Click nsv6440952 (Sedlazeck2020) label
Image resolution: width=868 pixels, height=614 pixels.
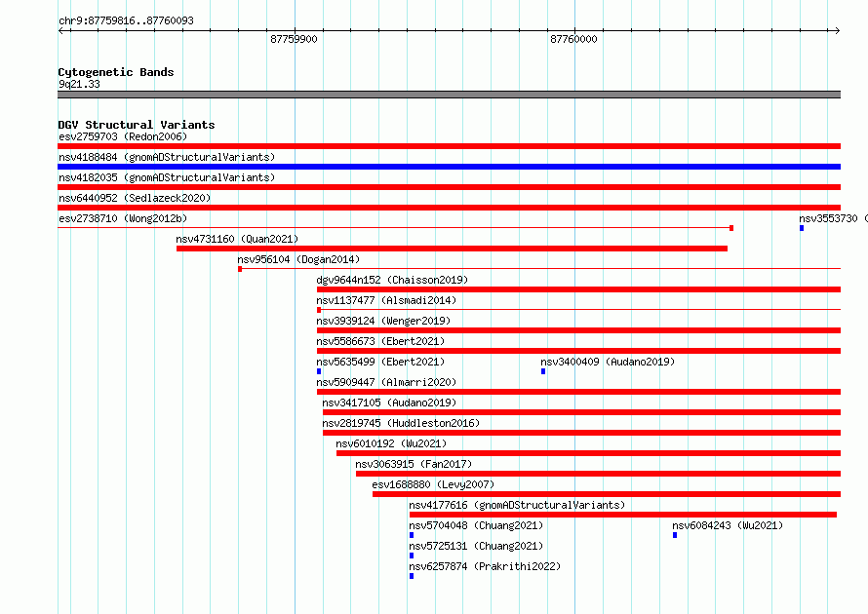135,198
